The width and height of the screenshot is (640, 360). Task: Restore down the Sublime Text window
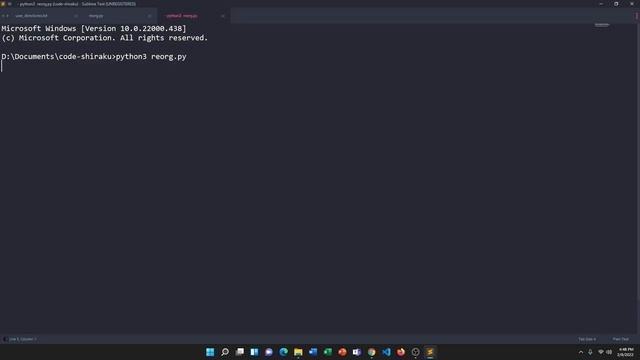(616, 4)
